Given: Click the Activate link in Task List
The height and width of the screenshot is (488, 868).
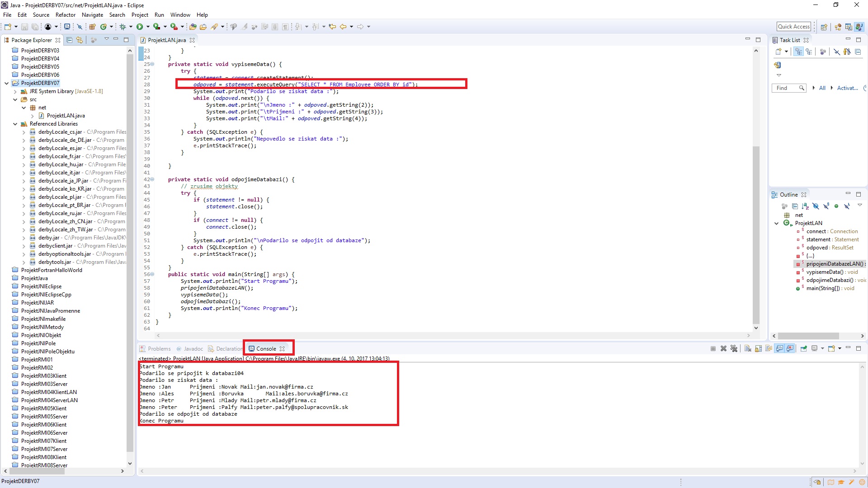Looking at the screenshot, I should click(847, 88).
